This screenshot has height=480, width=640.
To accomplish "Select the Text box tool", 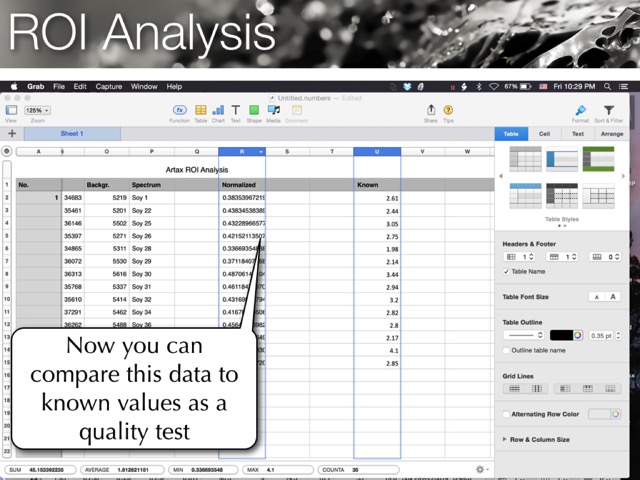I will pyautogui.click(x=235, y=110).
